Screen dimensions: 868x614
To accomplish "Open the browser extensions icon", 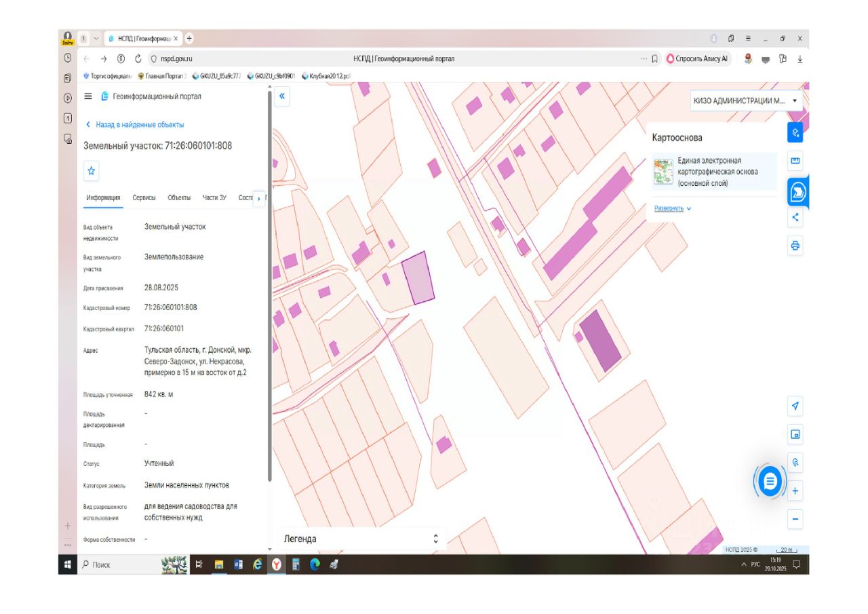I will tap(783, 59).
